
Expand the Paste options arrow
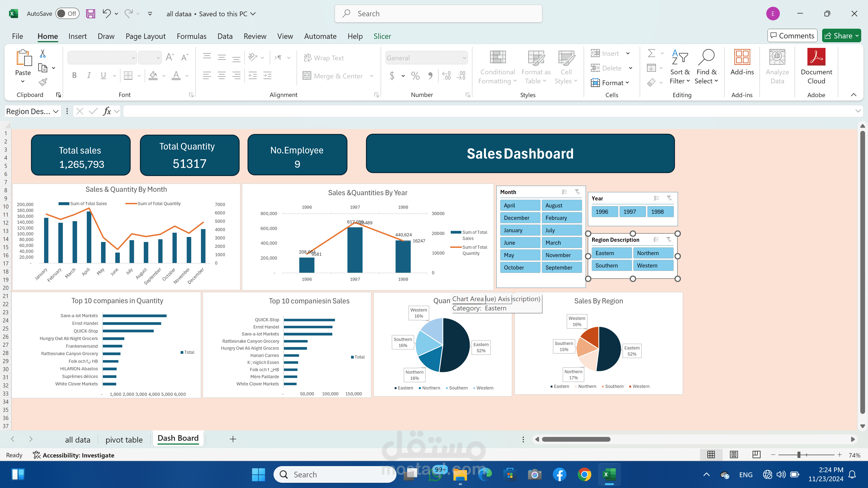pos(23,82)
